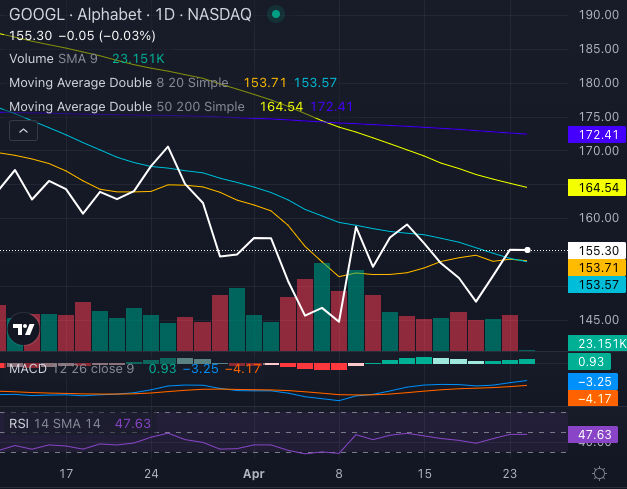Click the 172.41 purple price label
This screenshot has height=489, width=627.
(595, 133)
